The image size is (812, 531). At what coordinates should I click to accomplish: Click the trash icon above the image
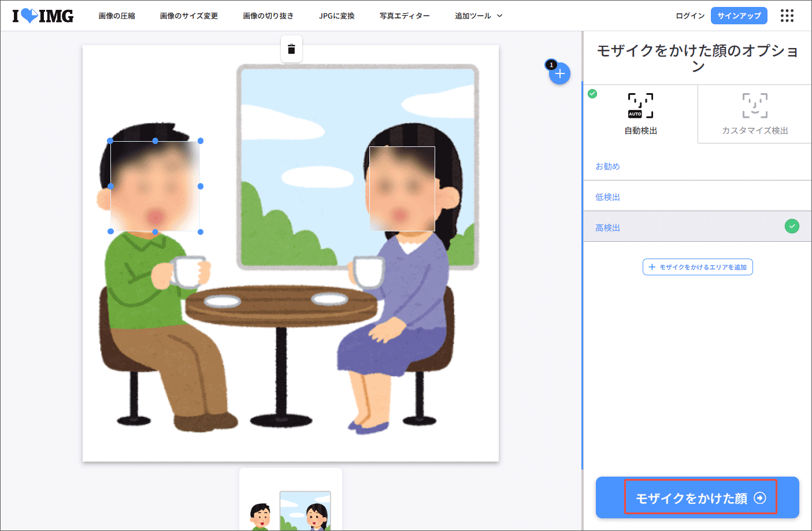[x=291, y=49]
